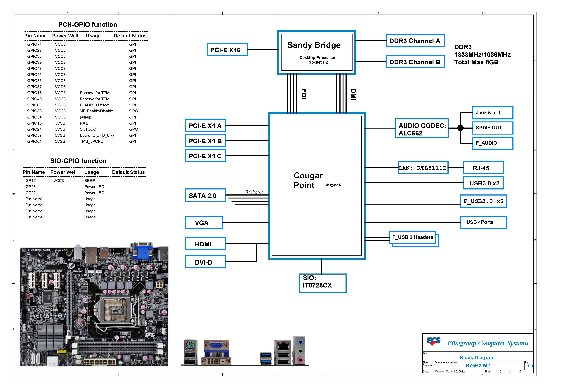
Task: Click the HDMI output block
Action: (206, 244)
